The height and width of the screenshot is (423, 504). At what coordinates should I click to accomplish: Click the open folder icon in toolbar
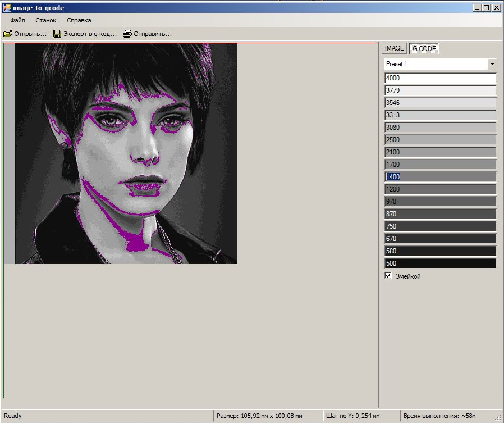click(x=8, y=34)
